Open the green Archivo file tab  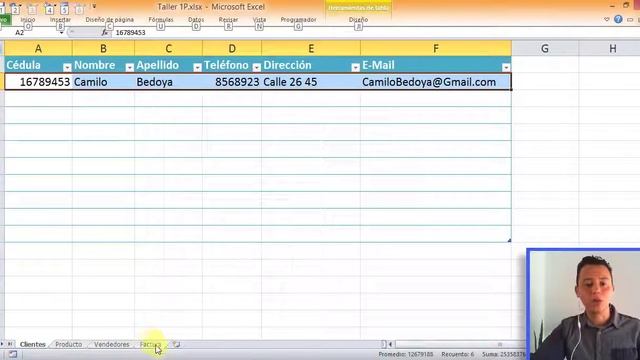(x=5, y=20)
